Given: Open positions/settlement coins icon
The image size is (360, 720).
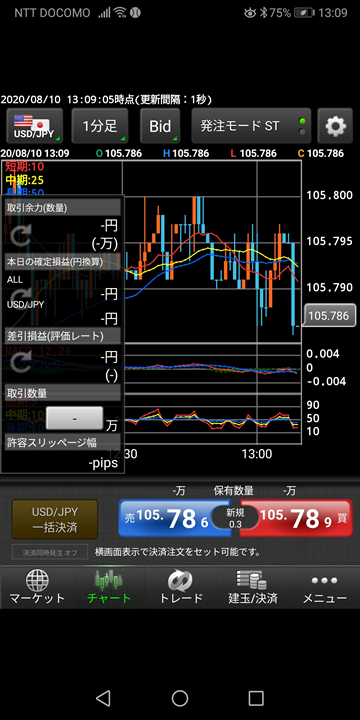Looking at the screenshot, I should coord(252,580).
